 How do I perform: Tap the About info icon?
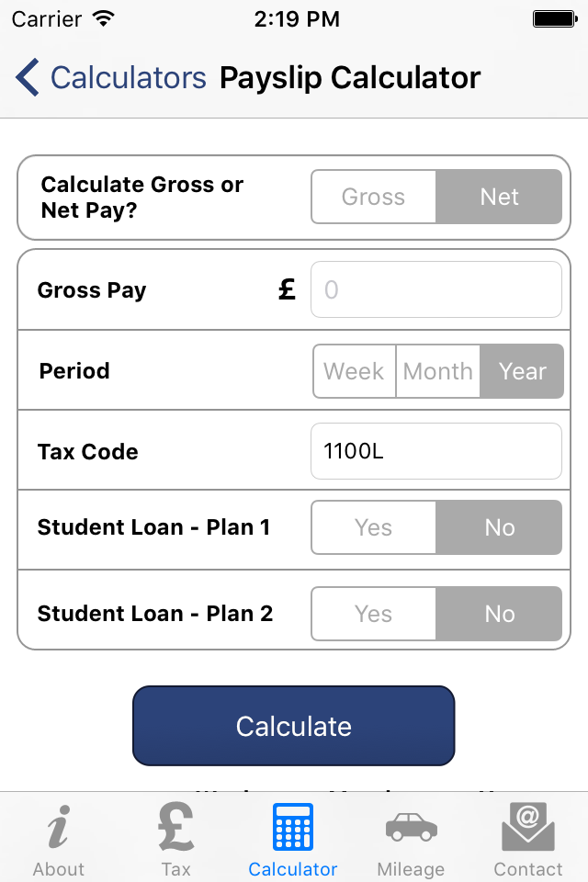59,826
